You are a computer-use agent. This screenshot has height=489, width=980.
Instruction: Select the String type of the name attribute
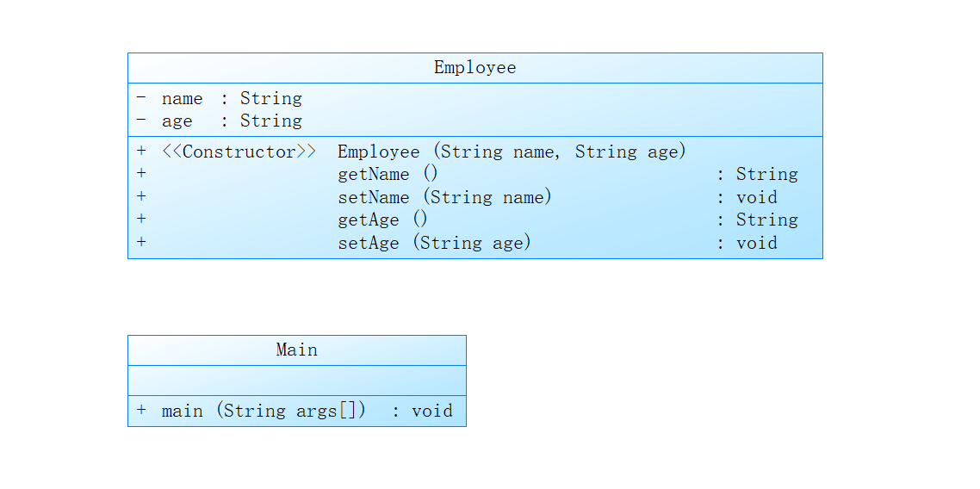270,99
